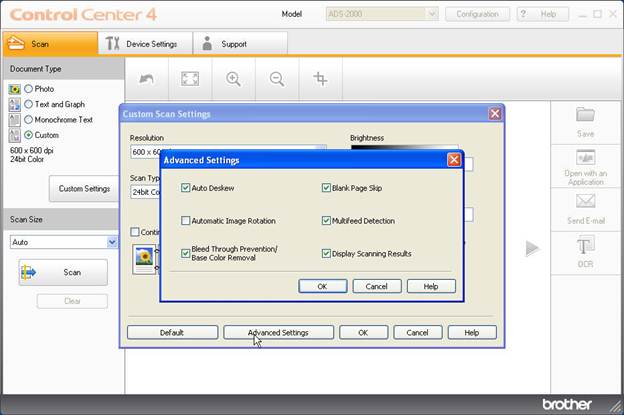
Task: Toggle the Multifeed Detection checkbox
Action: (326, 221)
